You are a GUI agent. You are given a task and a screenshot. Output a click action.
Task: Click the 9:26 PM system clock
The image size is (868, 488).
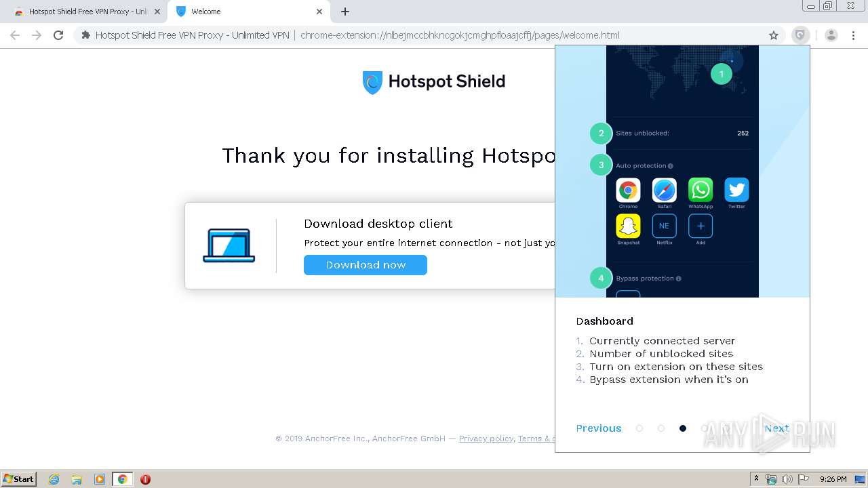(833, 479)
